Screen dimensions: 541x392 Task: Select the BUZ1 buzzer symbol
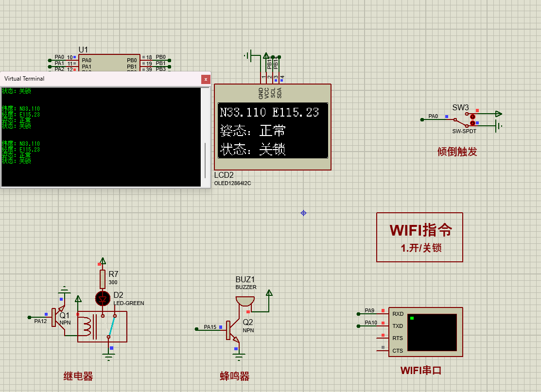244,300
